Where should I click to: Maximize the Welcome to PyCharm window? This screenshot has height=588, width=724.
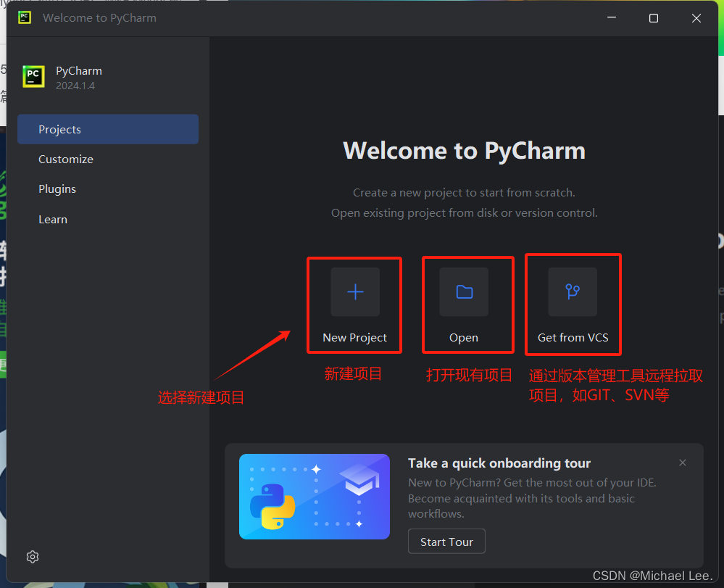pyautogui.click(x=654, y=18)
